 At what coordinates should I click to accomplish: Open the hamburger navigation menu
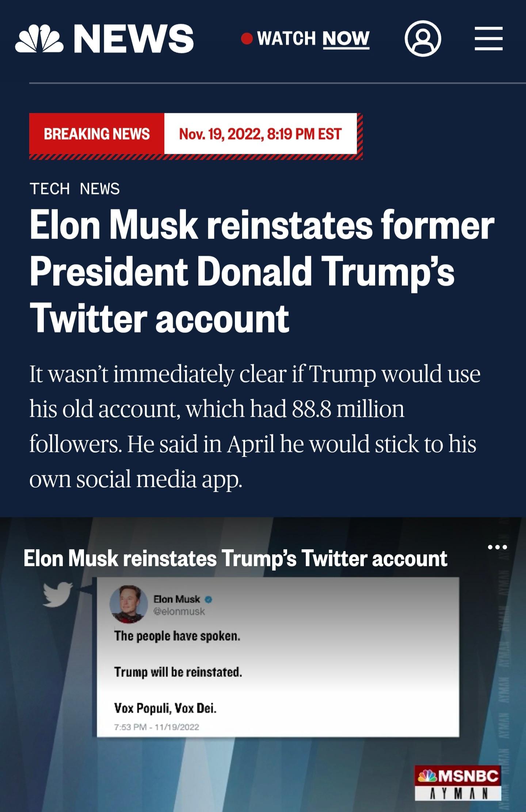[488, 38]
